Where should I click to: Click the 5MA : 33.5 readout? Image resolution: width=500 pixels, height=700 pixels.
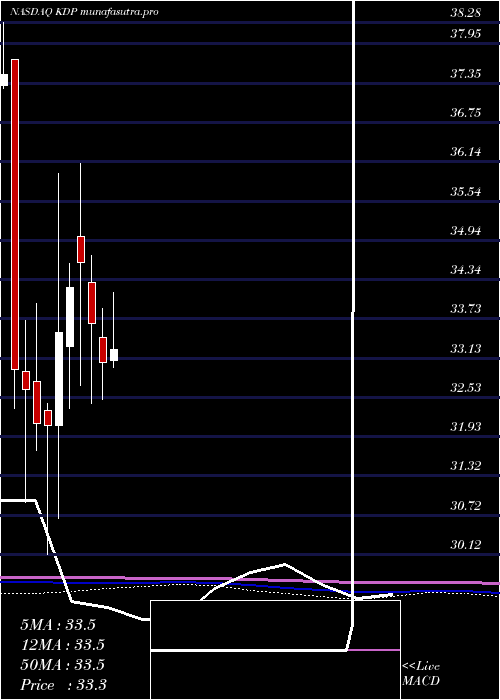point(58,625)
